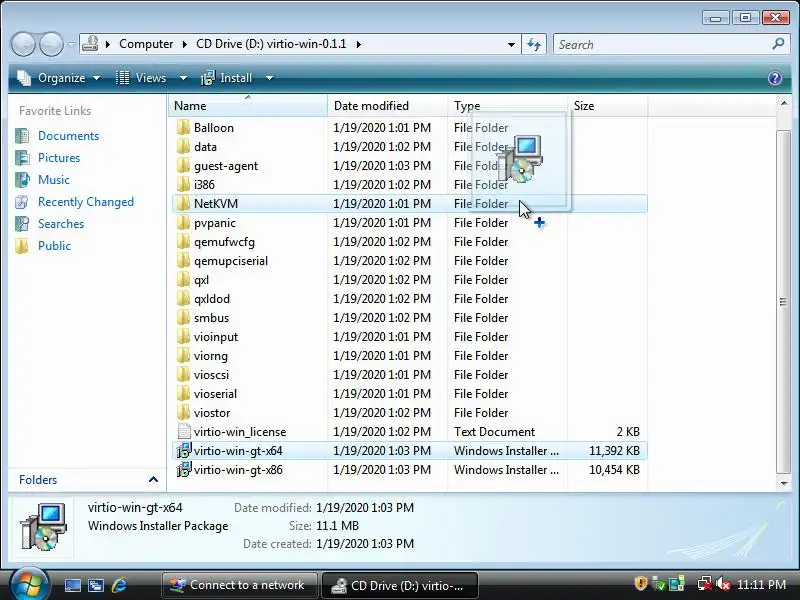Select the virtio-win-gt-x64 installer icon
This screenshot has height=600, width=800.
[184, 451]
